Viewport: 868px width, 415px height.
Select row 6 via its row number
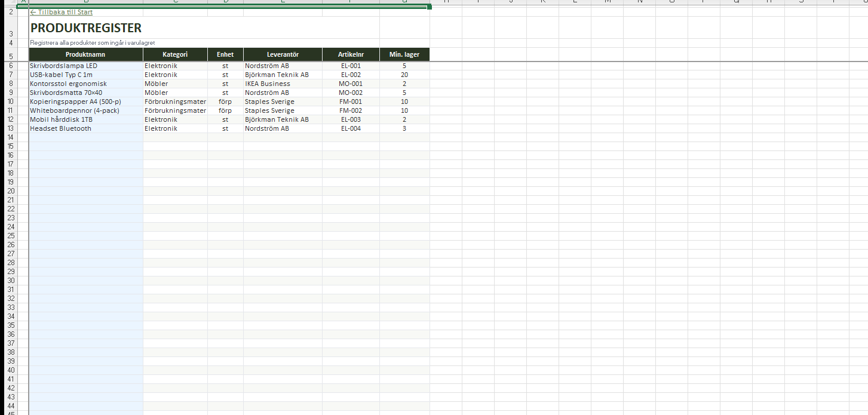coord(10,66)
